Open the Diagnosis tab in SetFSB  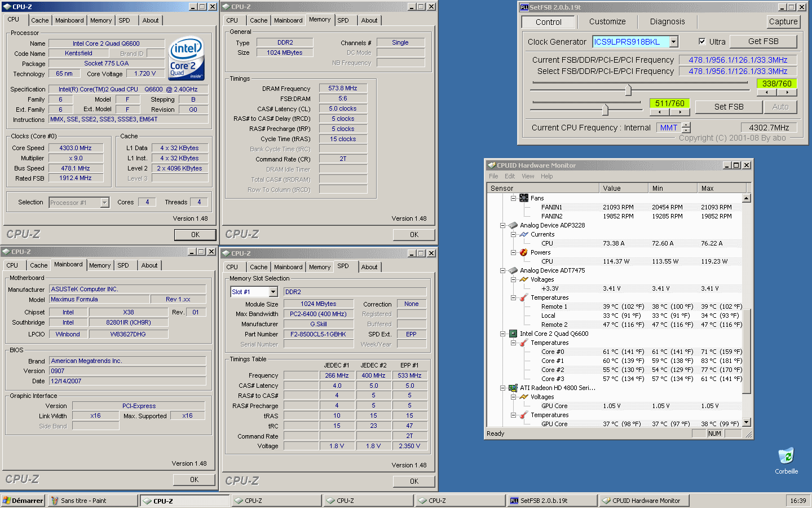(667, 21)
